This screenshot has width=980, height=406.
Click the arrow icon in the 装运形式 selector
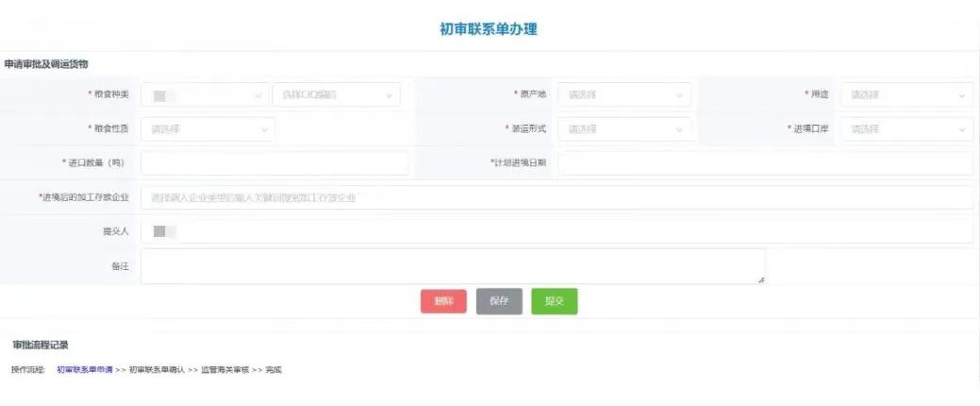coord(679,129)
